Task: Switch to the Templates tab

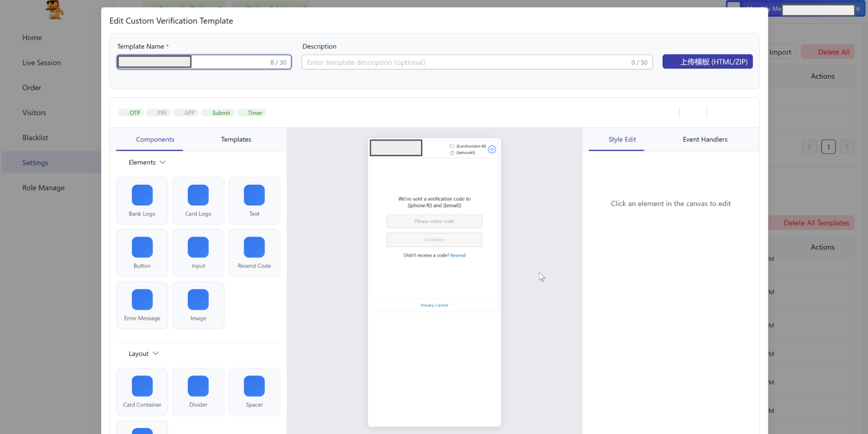Action: pyautogui.click(x=236, y=140)
